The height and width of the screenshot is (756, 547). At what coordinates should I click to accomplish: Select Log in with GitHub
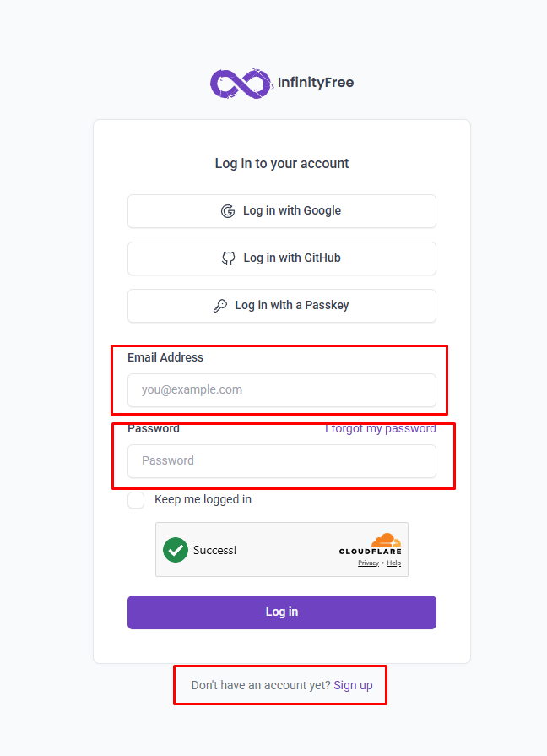pyautogui.click(x=281, y=258)
